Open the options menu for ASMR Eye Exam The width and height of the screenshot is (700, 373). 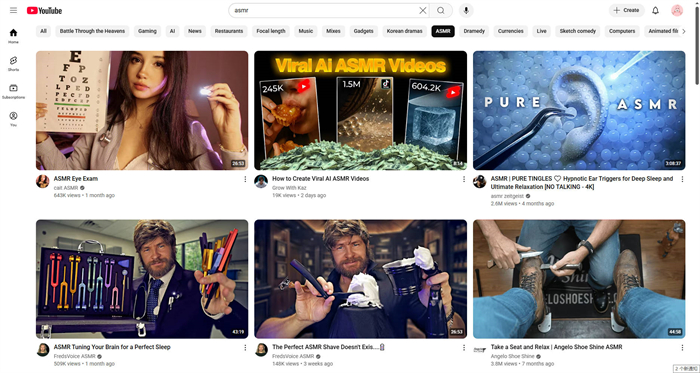[x=245, y=179]
